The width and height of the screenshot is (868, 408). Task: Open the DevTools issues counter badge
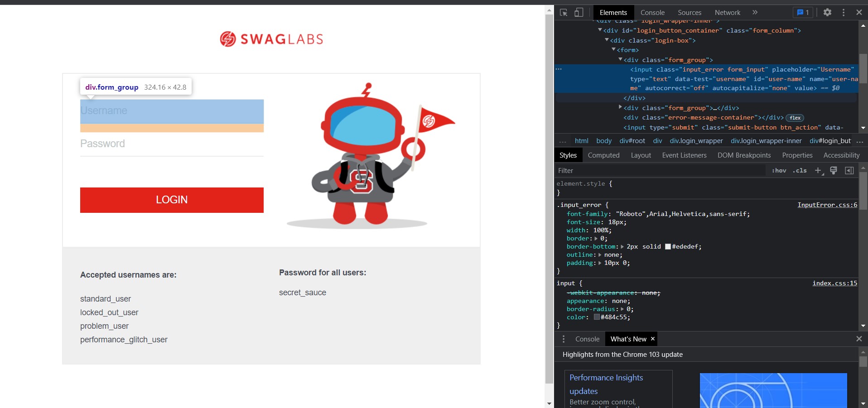click(x=803, y=13)
